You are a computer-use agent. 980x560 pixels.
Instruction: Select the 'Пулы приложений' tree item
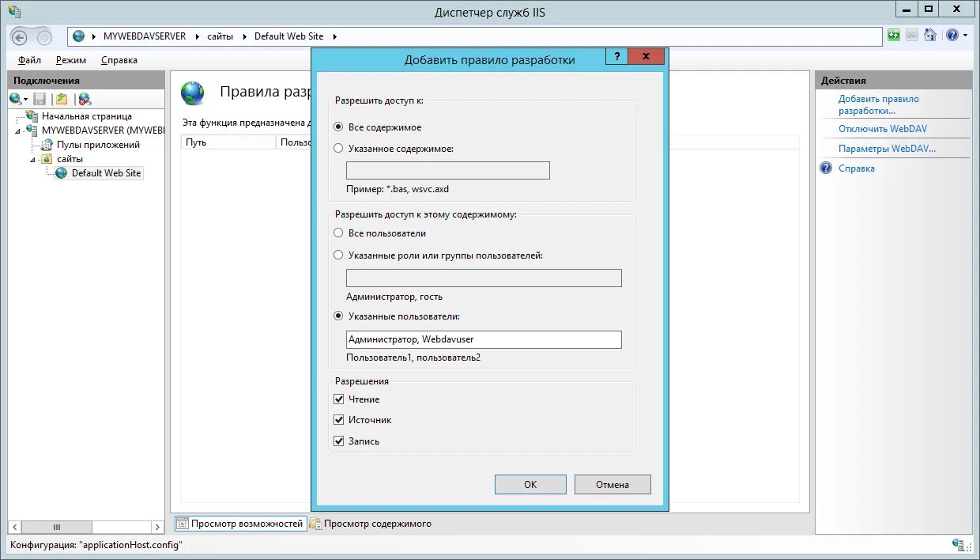coord(98,145)
